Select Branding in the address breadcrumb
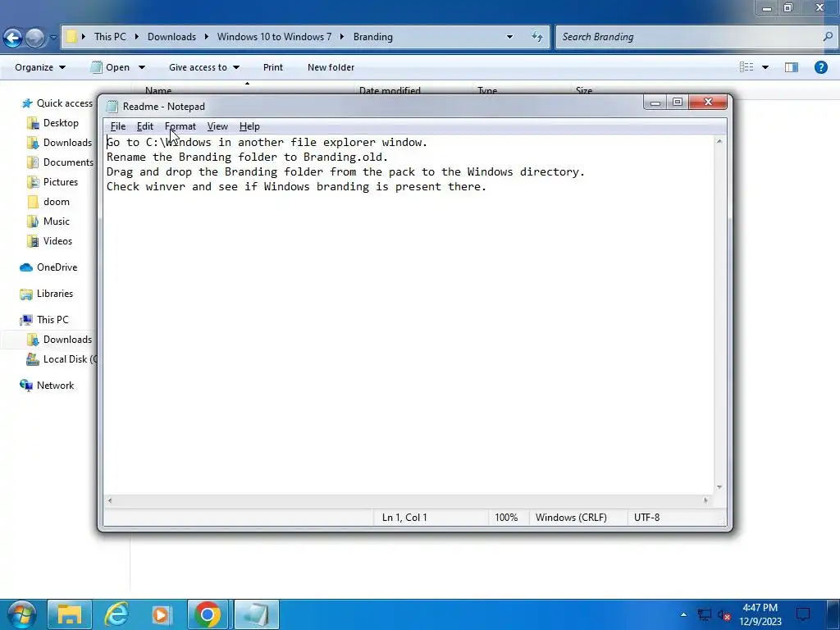Image resolution: width=840 pixels, height=630 pixels. pos(373,37)
